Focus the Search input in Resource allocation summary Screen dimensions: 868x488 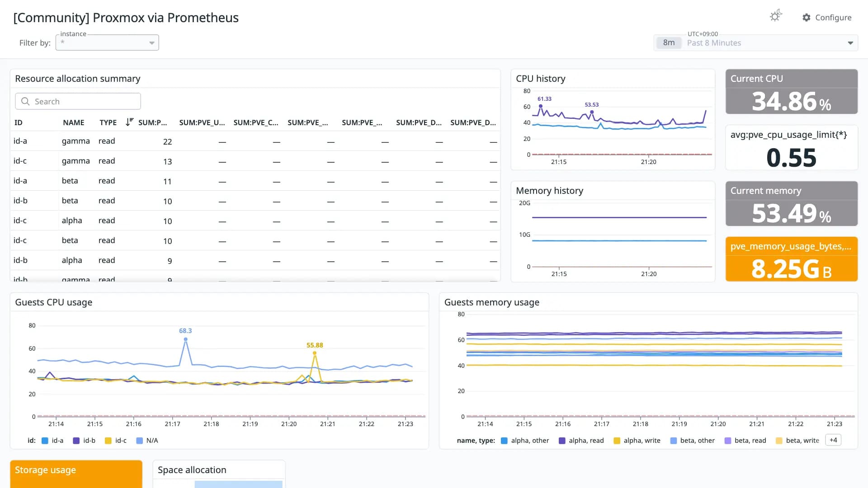click(x=78, y=101)
